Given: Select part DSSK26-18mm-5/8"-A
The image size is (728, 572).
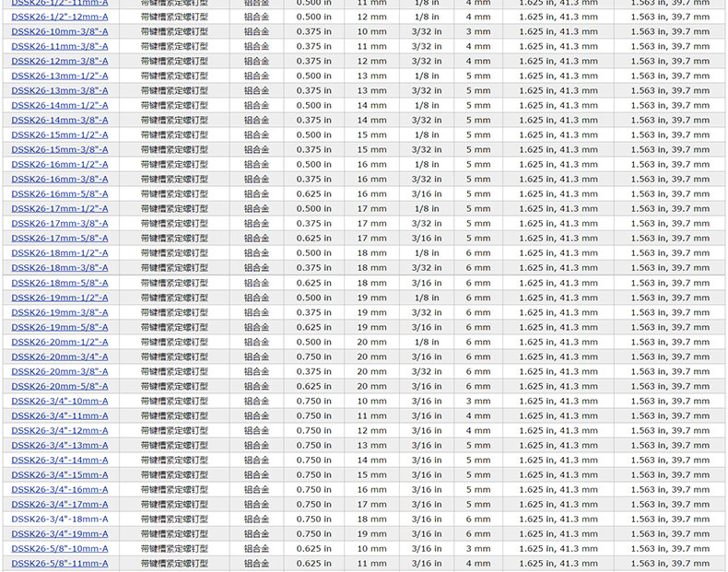Looking at the screenshot, I should [x=59, y=283].
